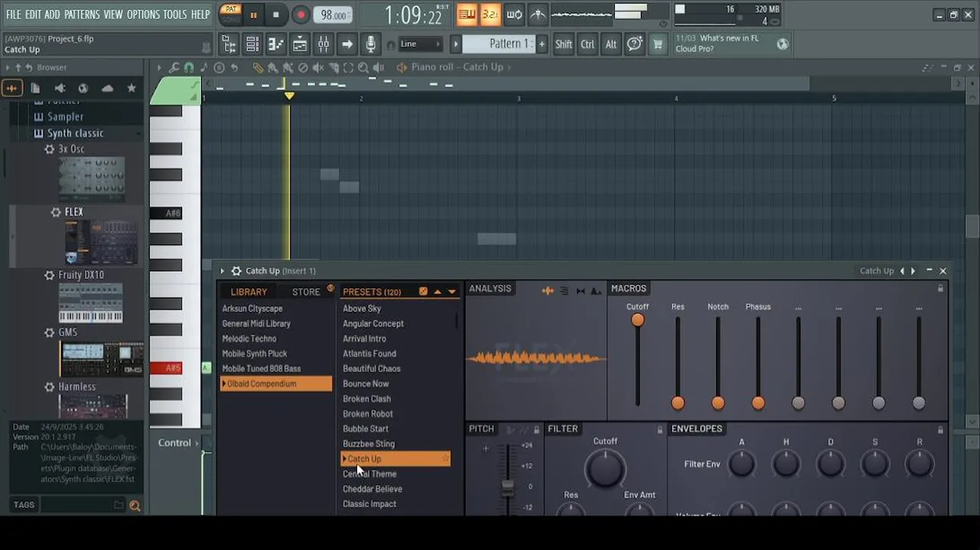
Task: Select the Broken Robot preset
Action: (x=368, y=413)
